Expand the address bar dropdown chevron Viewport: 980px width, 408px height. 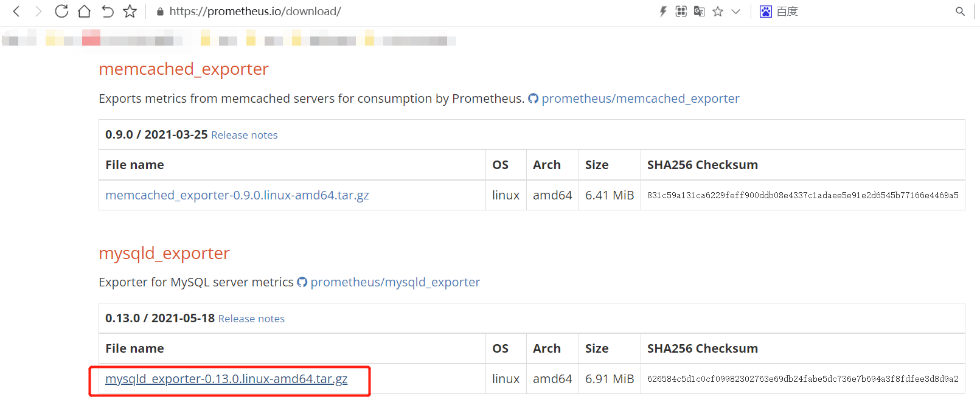[x=735, y=12]
